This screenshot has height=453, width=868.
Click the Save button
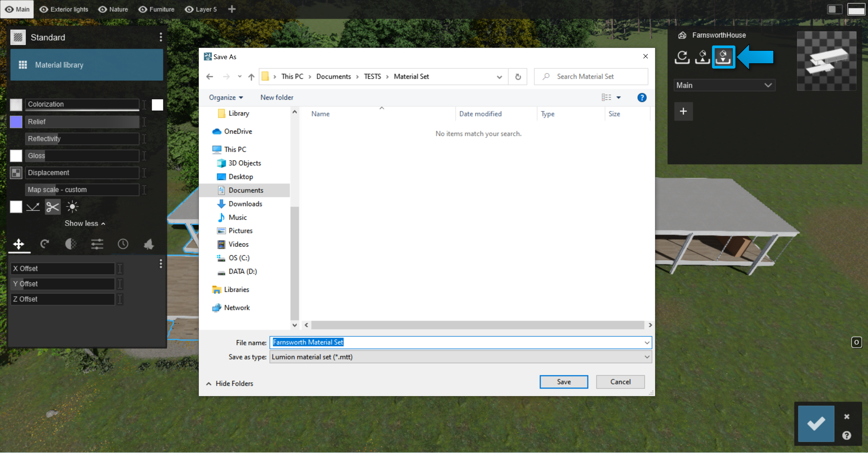[x=563, y=382]
